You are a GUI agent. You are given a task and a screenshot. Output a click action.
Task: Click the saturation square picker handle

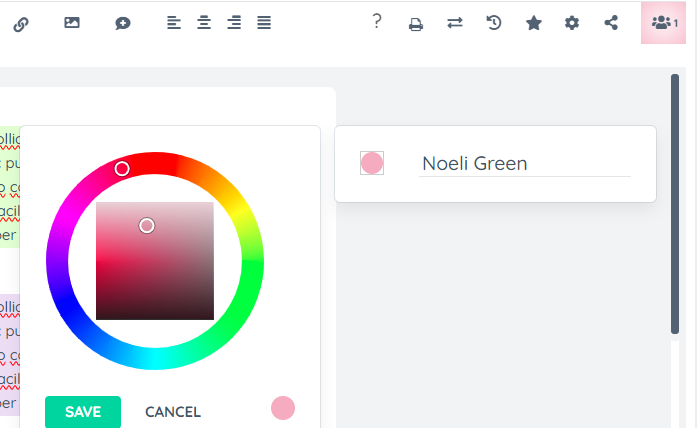click(x=147, y=226)
